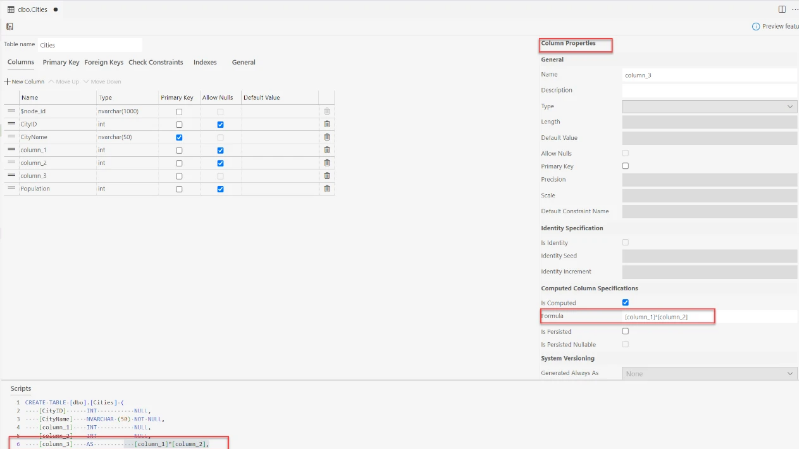Delete the $node_id column with trash icon
799x449 pixels.
pos(327,111)
